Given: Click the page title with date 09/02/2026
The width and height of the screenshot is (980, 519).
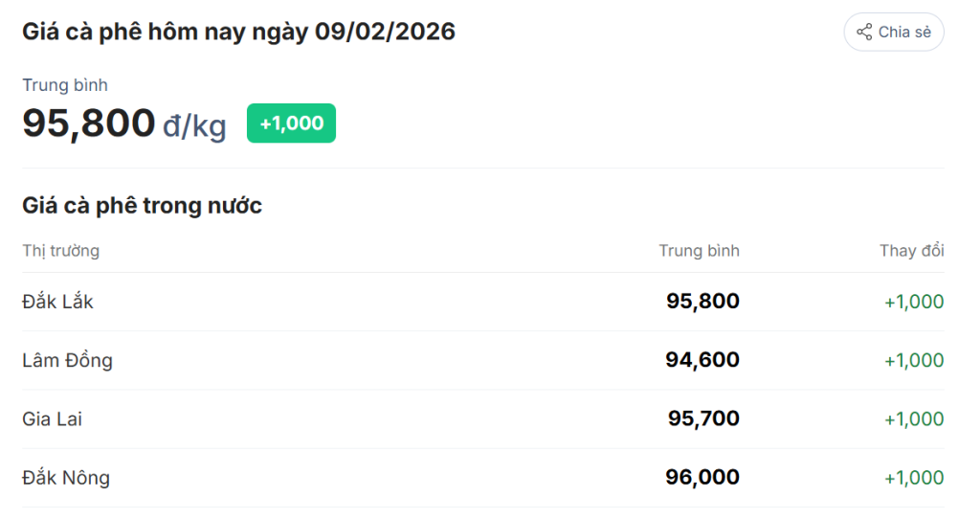Looking at the screenshot, I should point(238,32).
